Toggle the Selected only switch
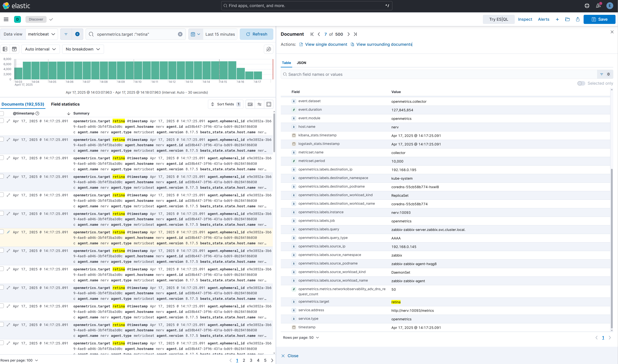 (x=581, y=83)
